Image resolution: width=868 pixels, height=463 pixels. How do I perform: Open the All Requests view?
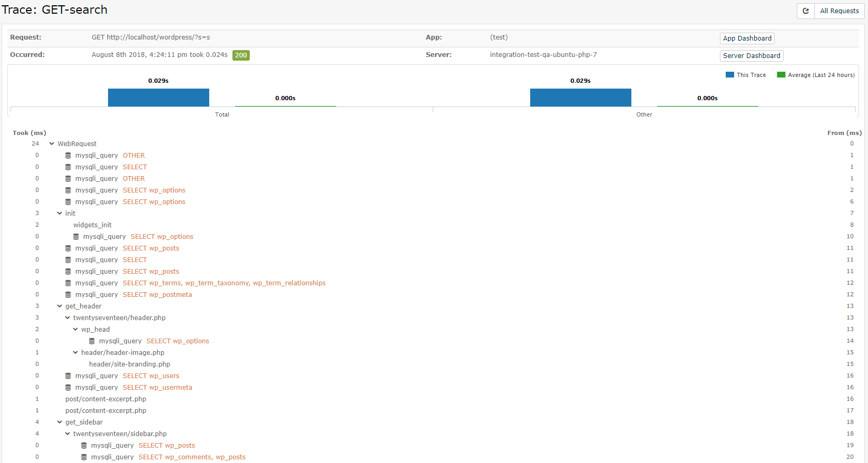click(x=839, y=11)
